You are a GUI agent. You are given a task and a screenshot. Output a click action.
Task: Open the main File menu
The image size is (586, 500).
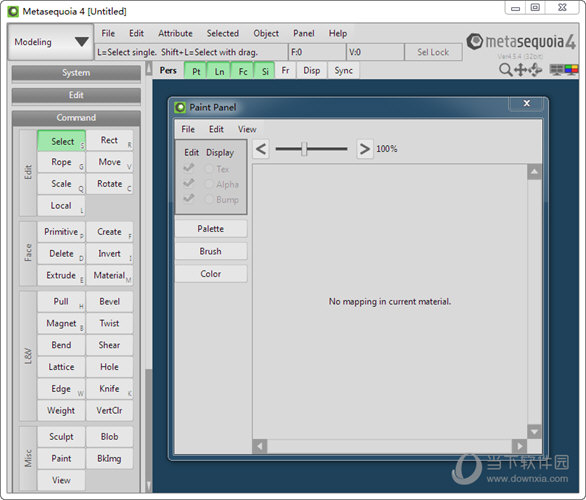coord(108,33)
